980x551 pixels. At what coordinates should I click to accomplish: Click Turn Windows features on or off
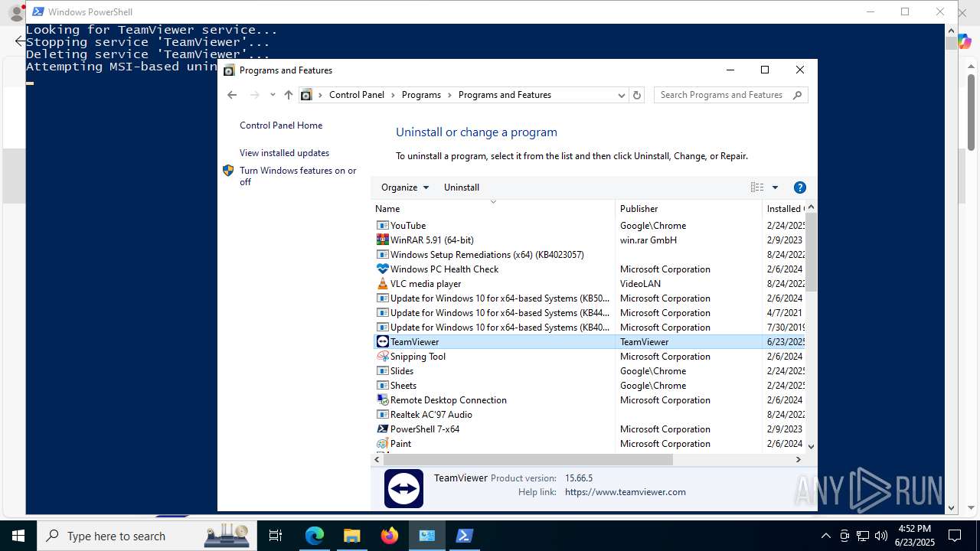pyautogui.click(x=298, y=176)
